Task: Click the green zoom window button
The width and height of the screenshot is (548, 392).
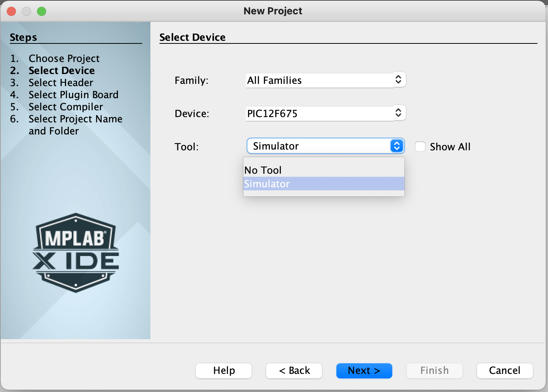Action: 42,11
